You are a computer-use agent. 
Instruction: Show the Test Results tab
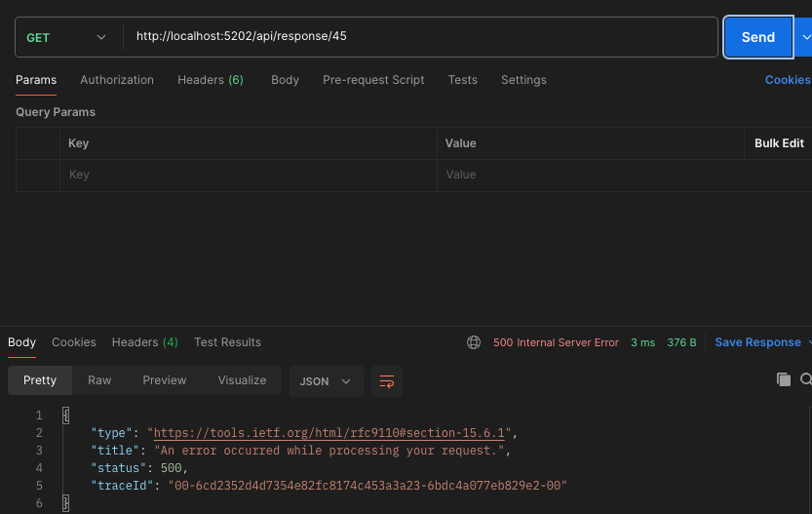(x=227, y=342)
